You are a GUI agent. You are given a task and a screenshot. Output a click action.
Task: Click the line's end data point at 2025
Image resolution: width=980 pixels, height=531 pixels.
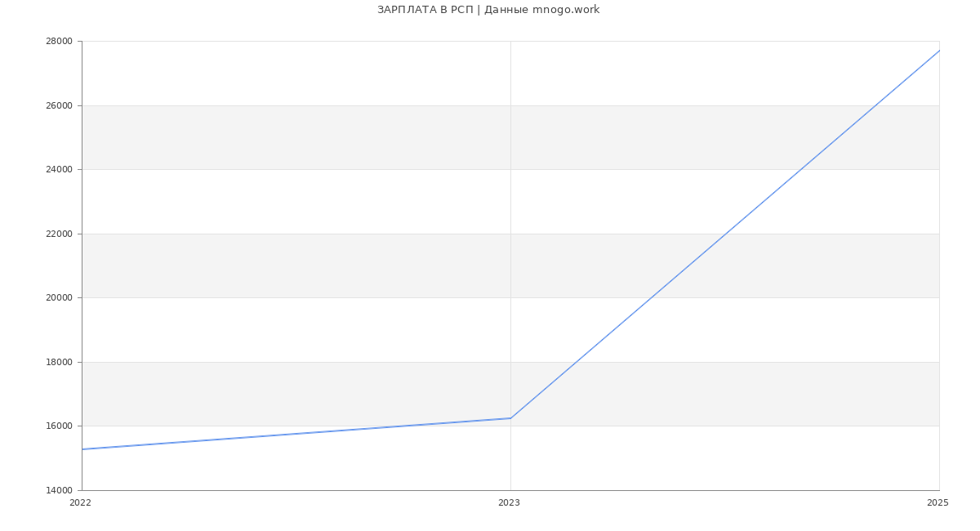(x=938, y=51)
